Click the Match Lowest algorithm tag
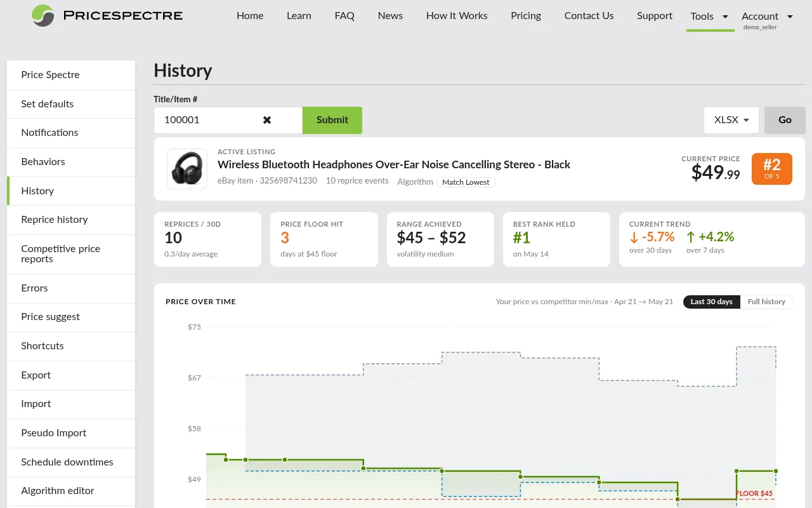The image size is (812, 508). (466, 182)
